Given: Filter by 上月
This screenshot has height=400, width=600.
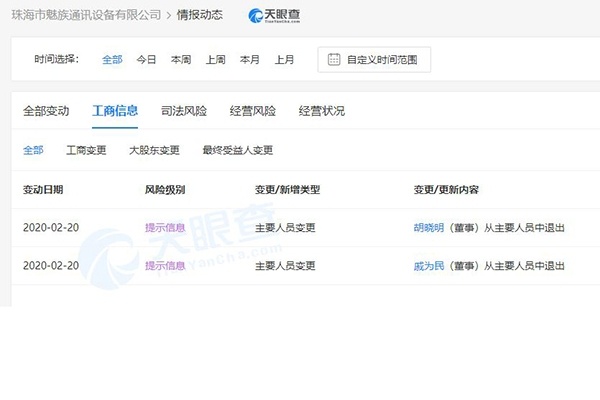Looking at the screenshot, I should point(284,60).
